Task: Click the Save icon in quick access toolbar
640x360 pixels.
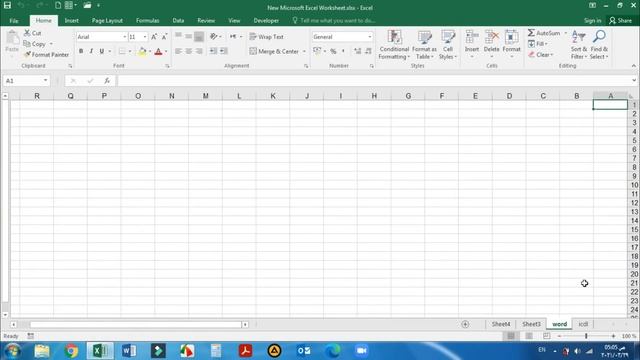Action: click(x=7, y=5)
